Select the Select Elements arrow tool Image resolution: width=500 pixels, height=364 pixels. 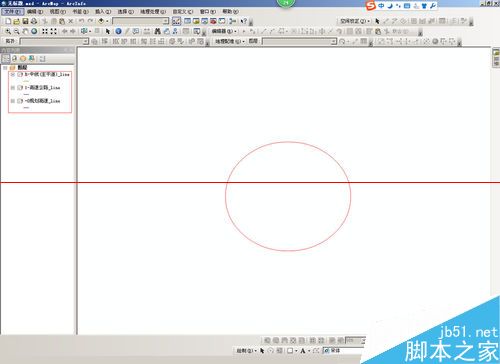coord(107,31)
